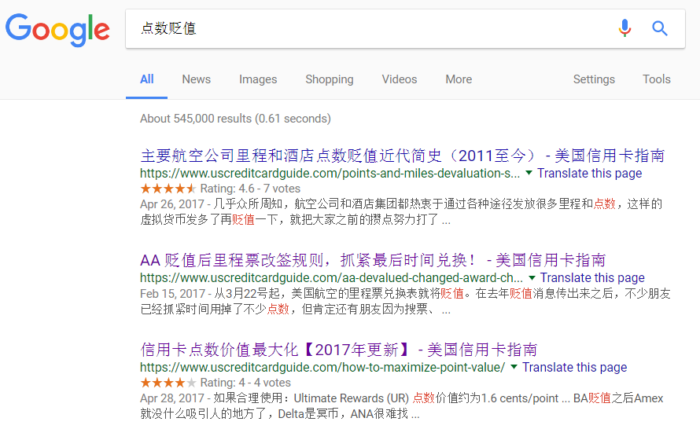Click the snippet starting Feb 15, 2017
The image size is (700, 429).
pos(405,301)
